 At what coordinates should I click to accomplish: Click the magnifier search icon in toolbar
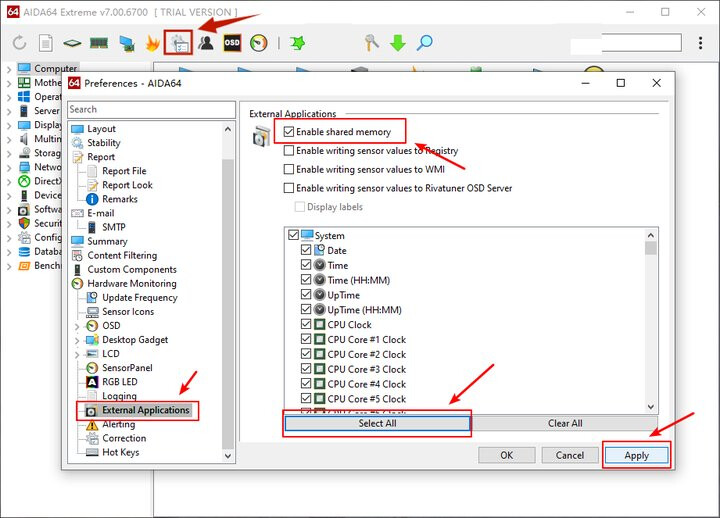[425, 43]
